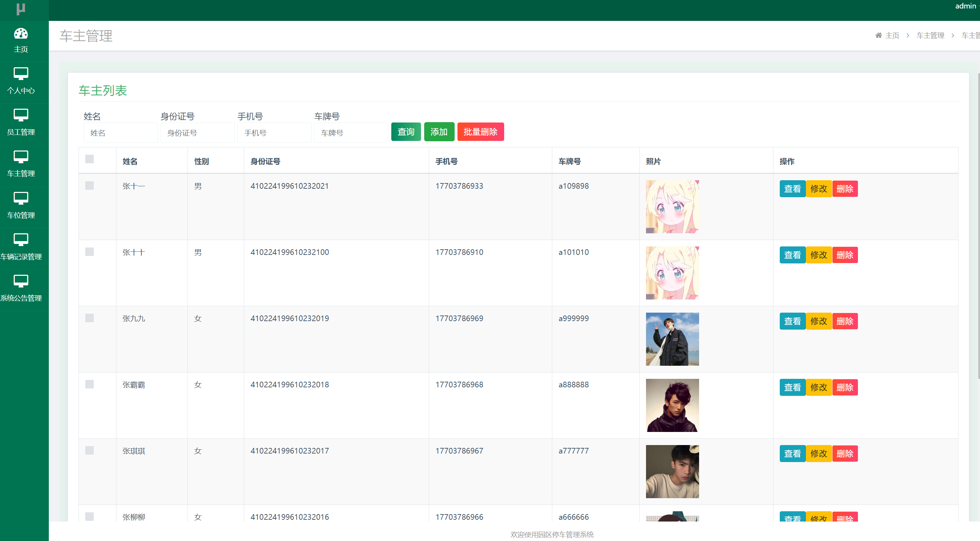Screen dimensions: 980x541
Task: Click the red 批量删除 button
Action: (x=480, y=132)
